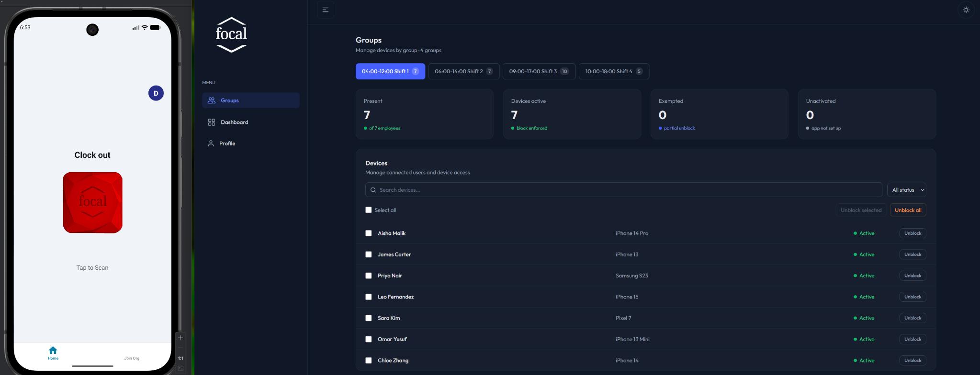Click the Search devices input field
Screen dimensions: 980x375
(x=624, y=190)
